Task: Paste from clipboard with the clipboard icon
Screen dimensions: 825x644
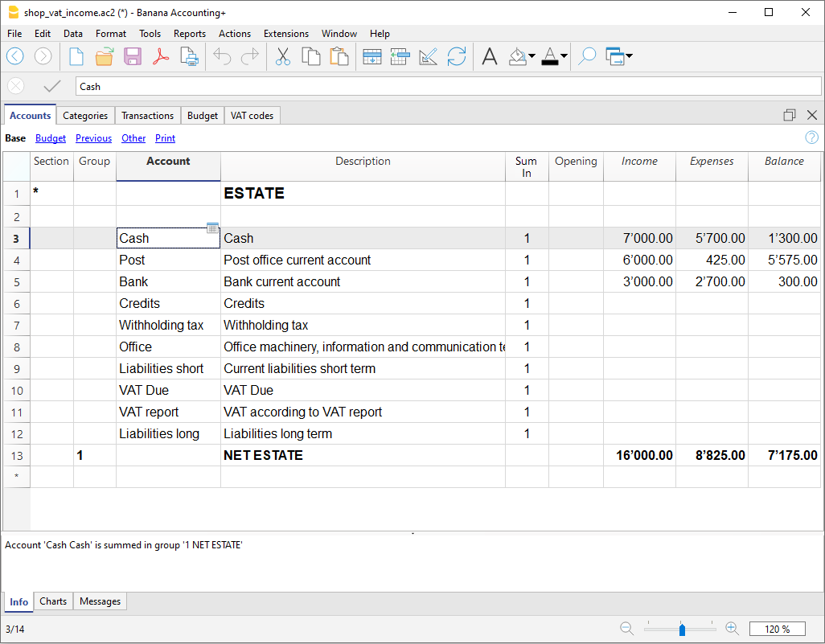Action: [339, 55]
